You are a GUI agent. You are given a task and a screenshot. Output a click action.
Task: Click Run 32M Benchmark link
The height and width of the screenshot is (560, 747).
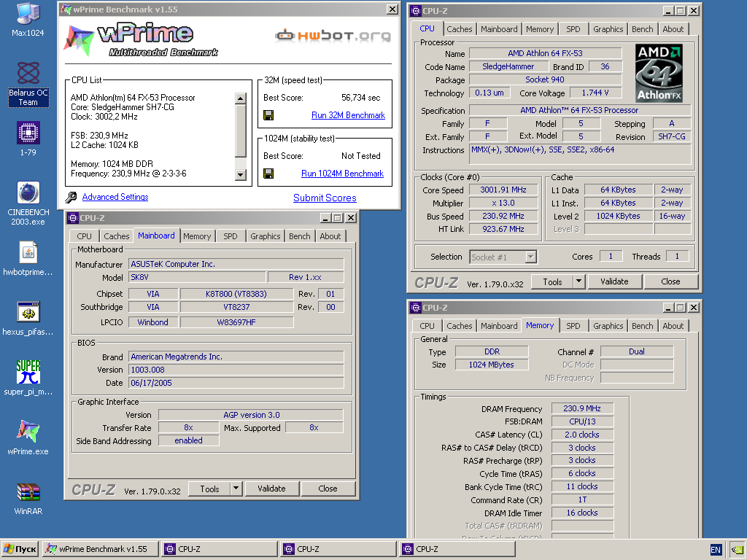click(x=348, y=115)
